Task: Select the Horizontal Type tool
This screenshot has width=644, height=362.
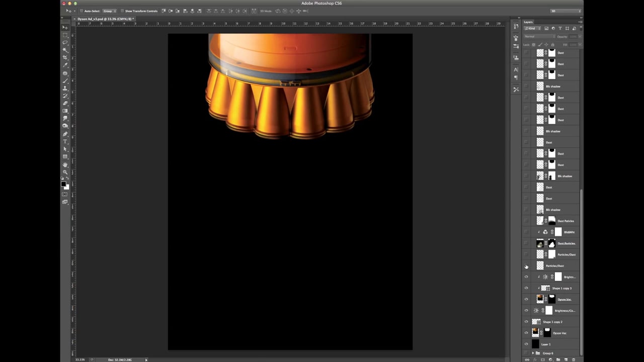Action: (65, 142)
